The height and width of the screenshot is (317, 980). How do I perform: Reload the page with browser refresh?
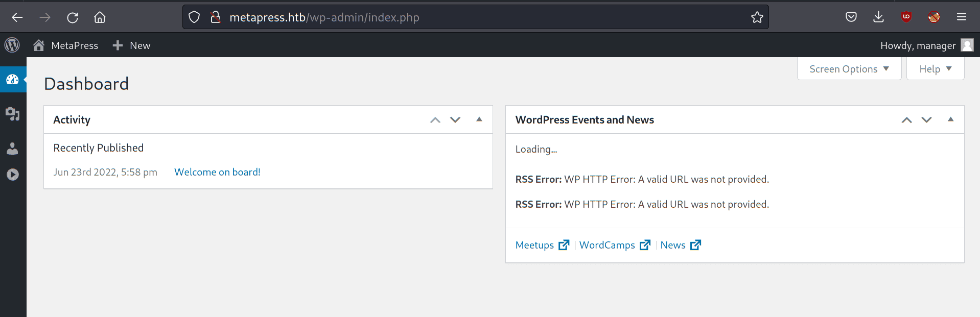pyautogui.click(x=73, y=17)
